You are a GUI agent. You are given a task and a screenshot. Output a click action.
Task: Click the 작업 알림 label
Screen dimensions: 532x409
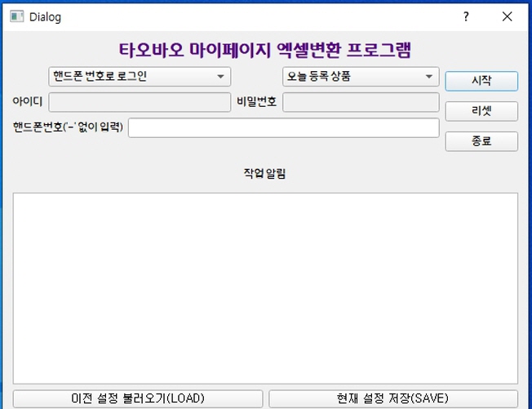(x=265, y=174)
